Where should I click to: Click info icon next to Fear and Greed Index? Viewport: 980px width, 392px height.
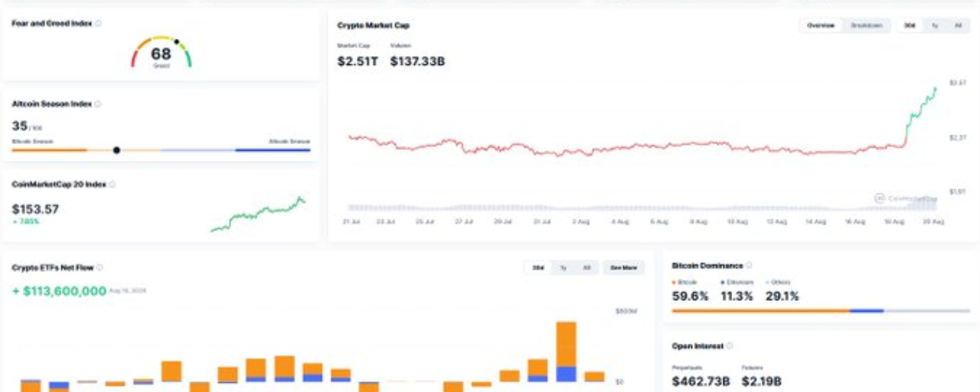coord(98,24)
